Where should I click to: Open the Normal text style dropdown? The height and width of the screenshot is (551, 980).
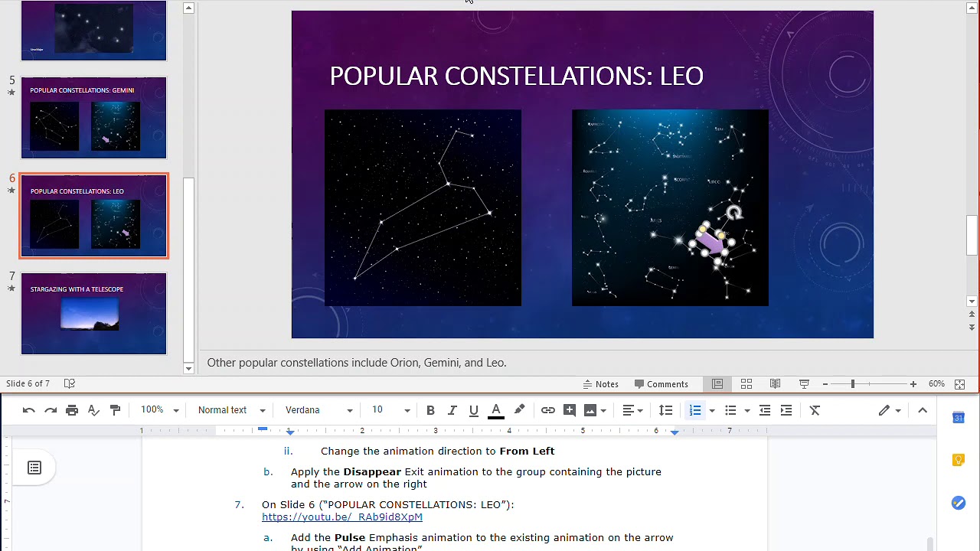pos(231,410)
